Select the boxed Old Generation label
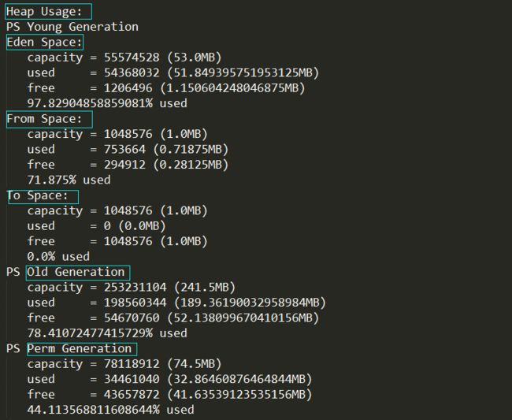The height and width of the screenshot is (420, 512). click(78, 273)
